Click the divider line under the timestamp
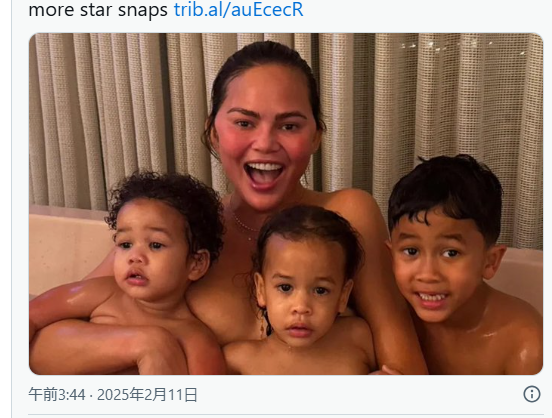This screenshot has width=552, height=418. coord(286,414)
